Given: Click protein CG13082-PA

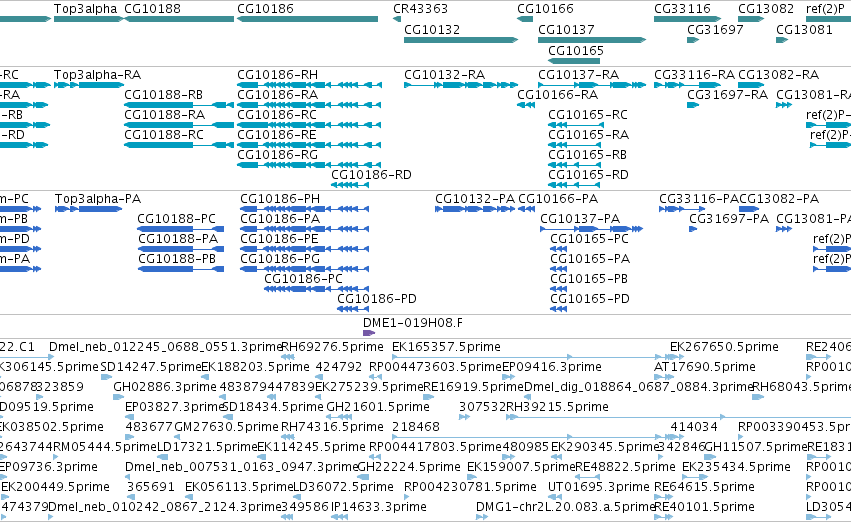Looking at the screenshot, I should pyautogui.click(x=779, y=199).
